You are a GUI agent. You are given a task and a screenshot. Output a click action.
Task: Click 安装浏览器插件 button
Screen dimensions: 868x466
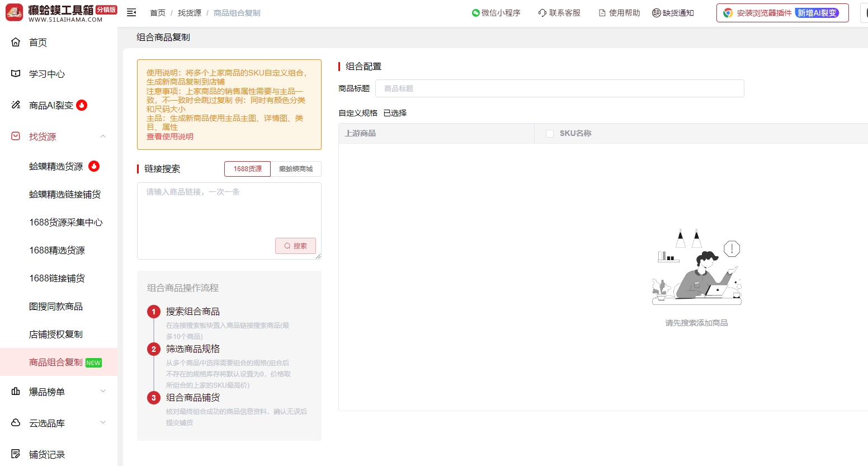(782, 13)
